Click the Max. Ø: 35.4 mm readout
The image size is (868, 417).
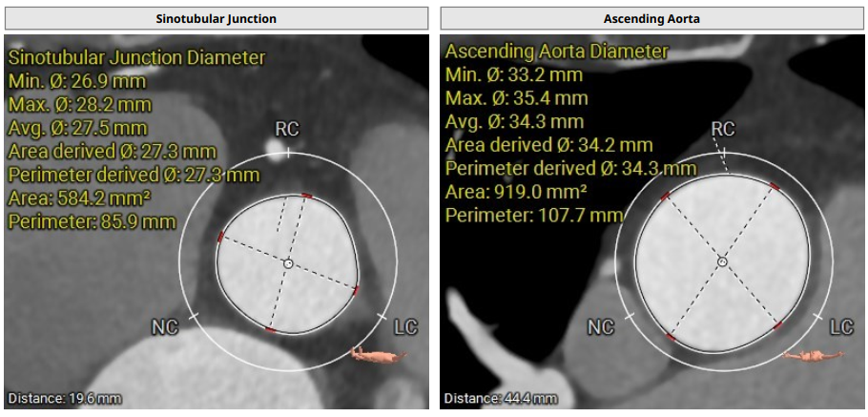pyautogui.click(x=516, y=98)
